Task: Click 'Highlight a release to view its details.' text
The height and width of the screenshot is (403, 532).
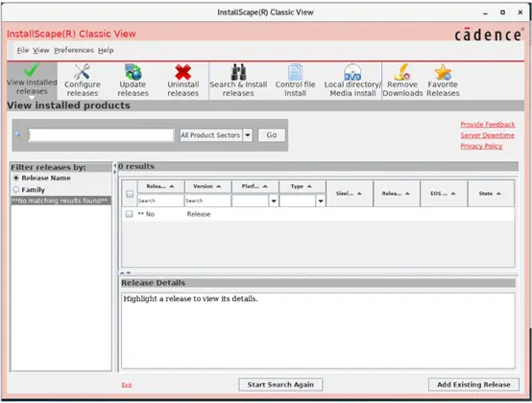Action: coord(190,298)
